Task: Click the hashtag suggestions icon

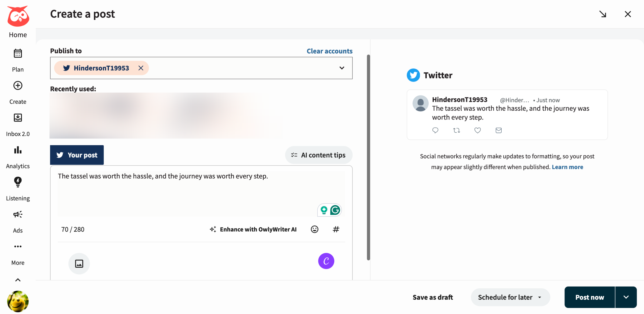Action: pyautogui.click(x=336, y=229)
